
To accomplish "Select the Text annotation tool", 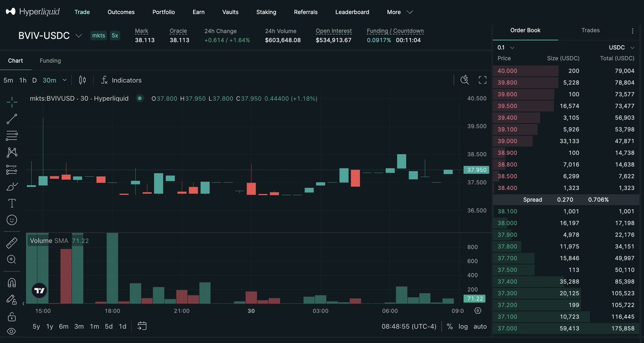I will [x=12, y=203].
